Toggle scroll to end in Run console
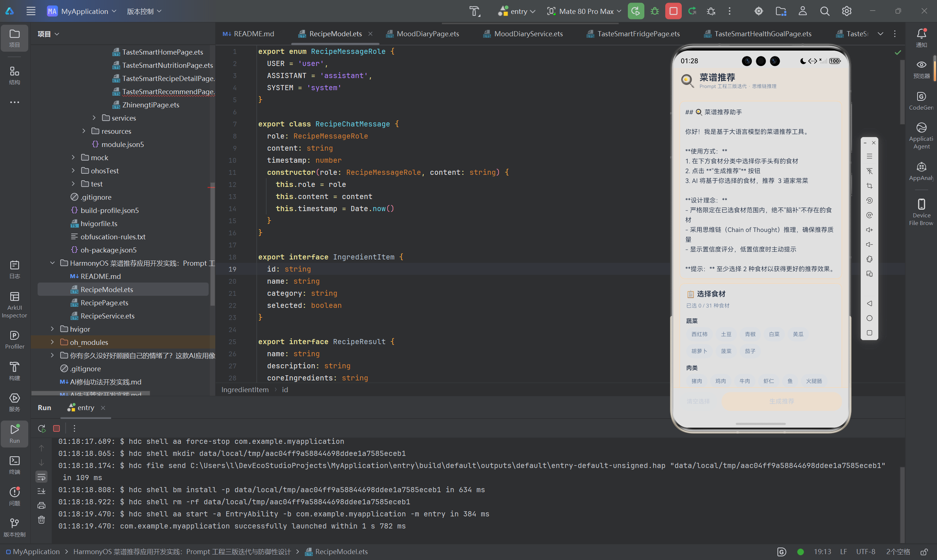Screen dimensions: 937x560 [41, 491]
